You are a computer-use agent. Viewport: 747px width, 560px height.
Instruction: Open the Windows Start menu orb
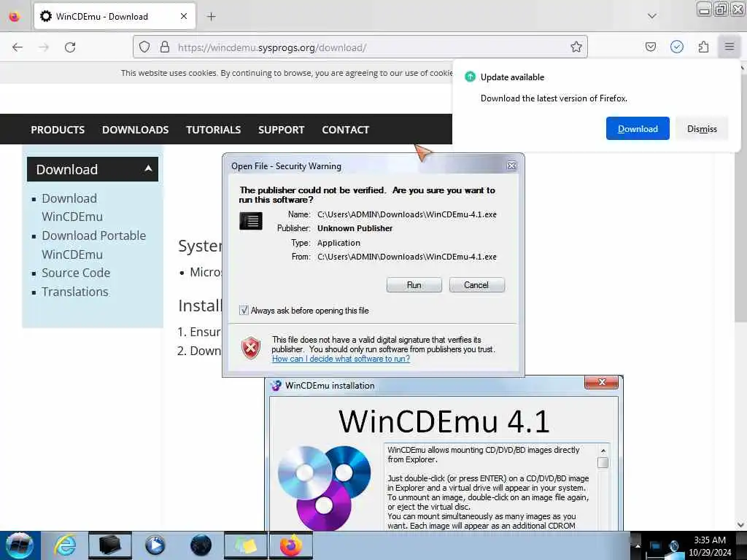(x=20, y=545)
